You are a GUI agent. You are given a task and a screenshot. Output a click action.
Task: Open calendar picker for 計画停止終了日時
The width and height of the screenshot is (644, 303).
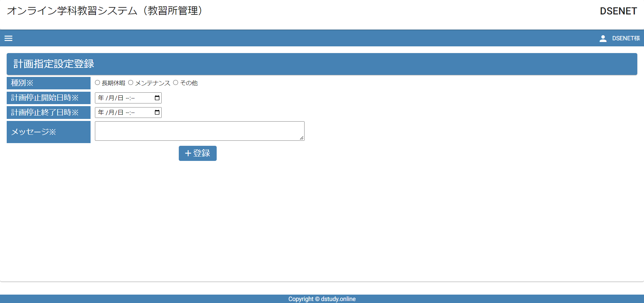[x=157, y=113]
